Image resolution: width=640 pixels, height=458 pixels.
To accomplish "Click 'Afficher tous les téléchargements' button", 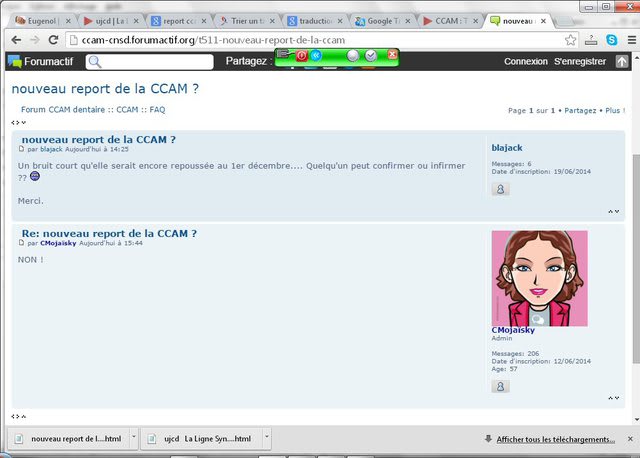I will [x=555, y=439].
